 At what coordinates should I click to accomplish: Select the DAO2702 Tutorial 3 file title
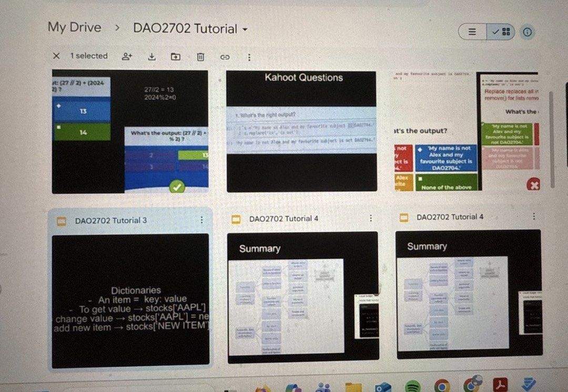(111, 220)
